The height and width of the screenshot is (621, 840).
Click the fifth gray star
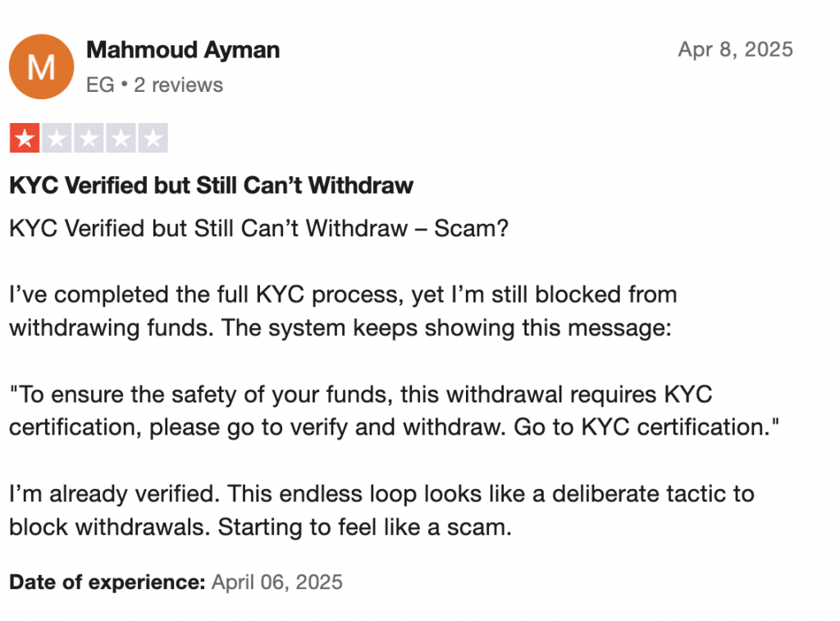click(x=153, y=139)
